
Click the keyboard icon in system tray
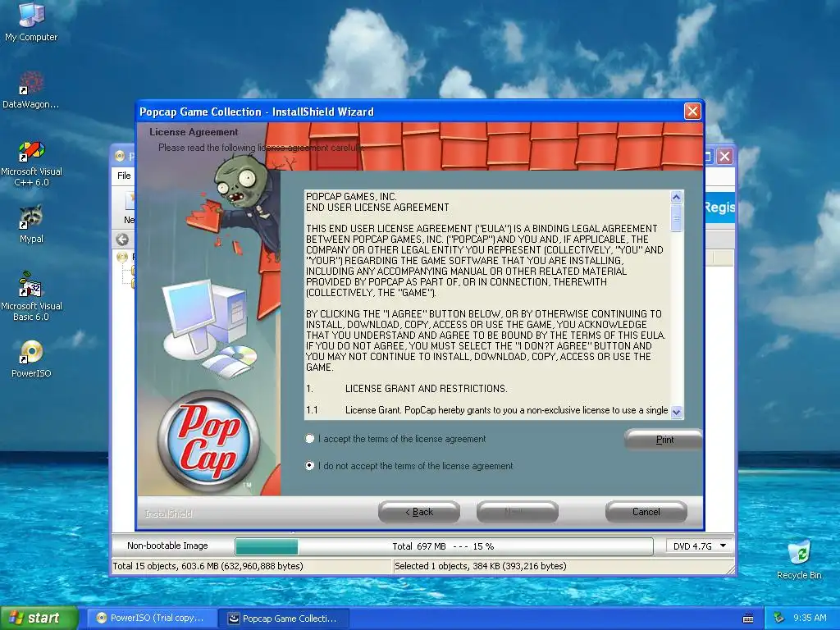[x=748, y=619]
